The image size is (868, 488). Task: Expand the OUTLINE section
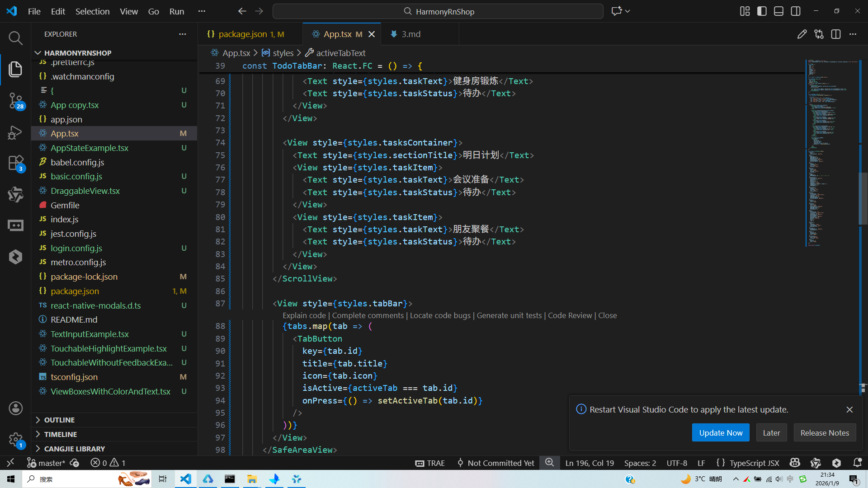coord(59,420)
